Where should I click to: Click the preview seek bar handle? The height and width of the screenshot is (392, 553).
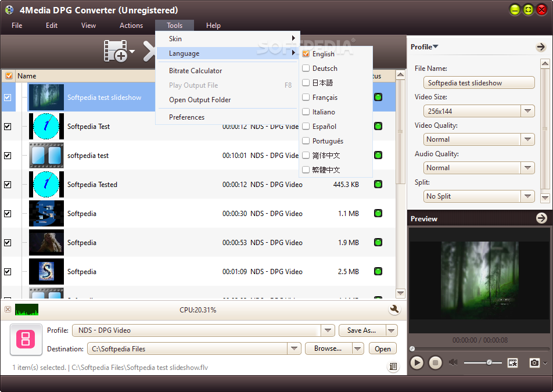[x=412, y=348]
